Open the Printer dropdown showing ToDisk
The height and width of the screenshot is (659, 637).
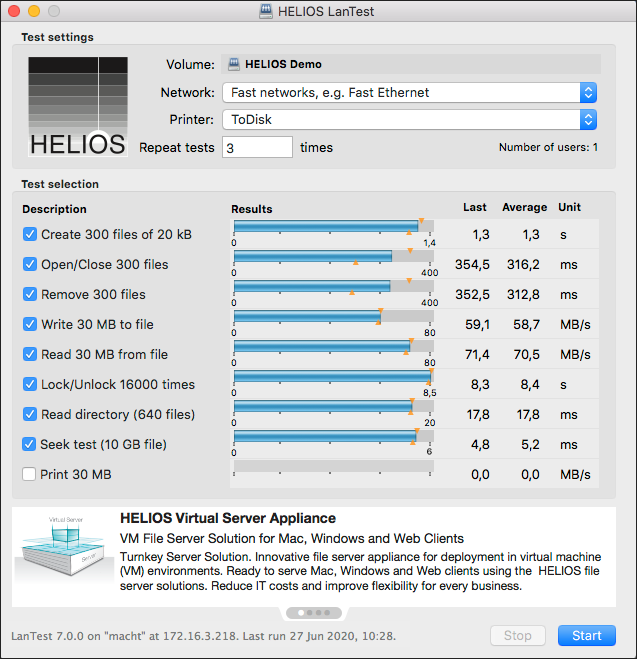(410, 120)
